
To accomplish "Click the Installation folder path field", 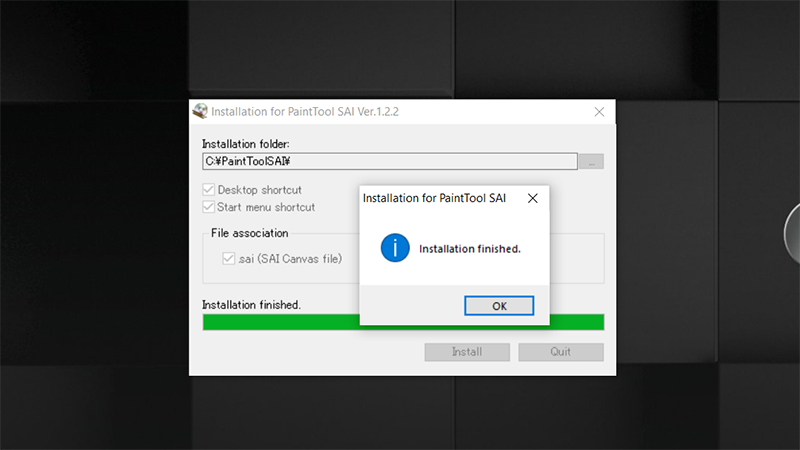I will [390, 161].
